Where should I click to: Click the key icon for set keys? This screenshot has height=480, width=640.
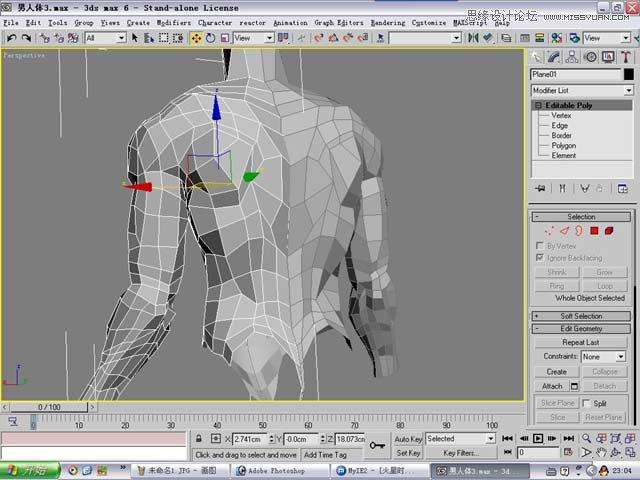378,445
